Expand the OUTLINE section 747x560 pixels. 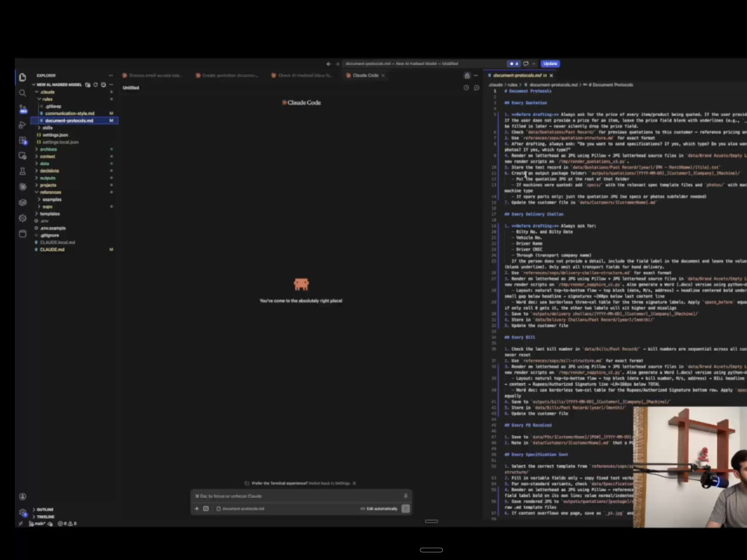(45, 509)
